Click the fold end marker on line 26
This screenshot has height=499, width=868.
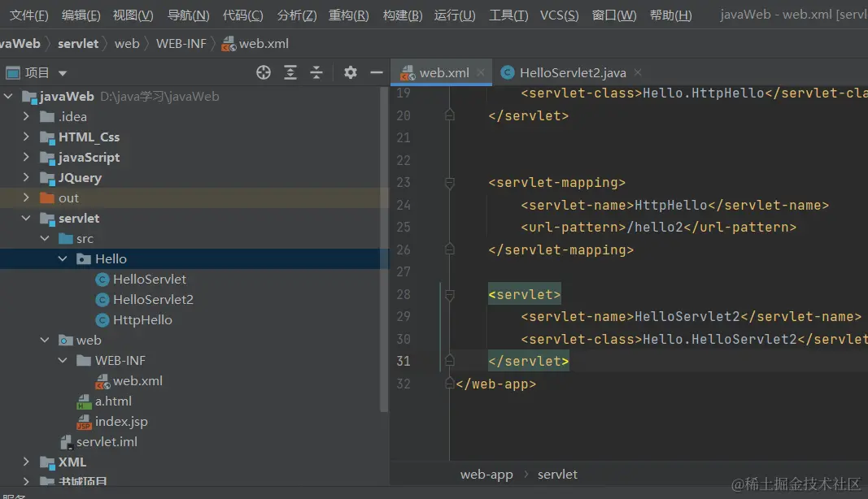click(x=450, y=249)
